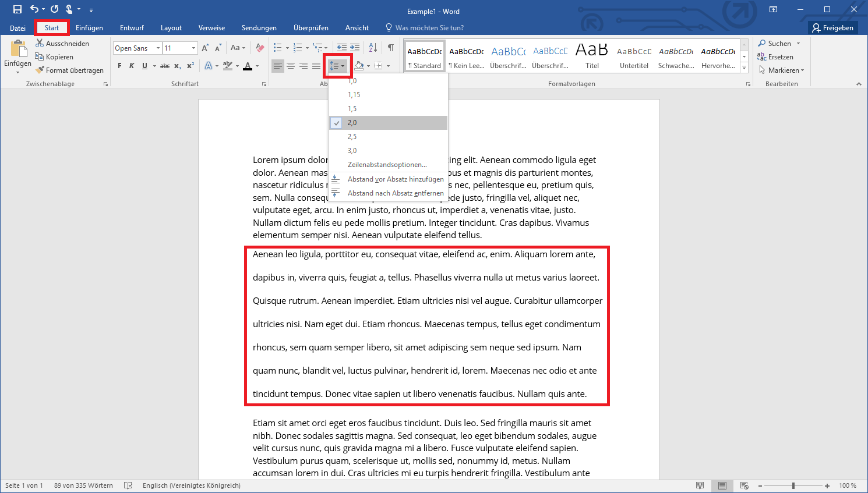Screen dimensions: 868x493
Task: Open the Aa change case dropdown
Action: (238, 48)
